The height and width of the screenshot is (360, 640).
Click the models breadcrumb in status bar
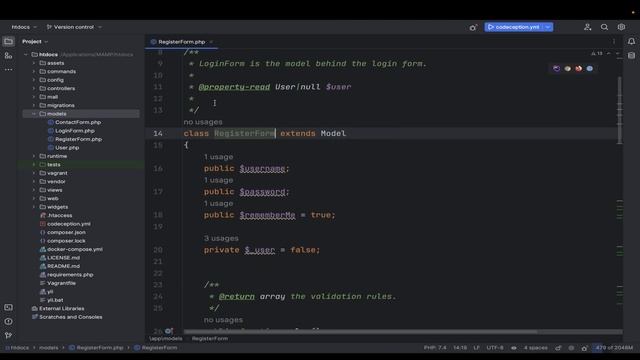[x=49, y=348]
